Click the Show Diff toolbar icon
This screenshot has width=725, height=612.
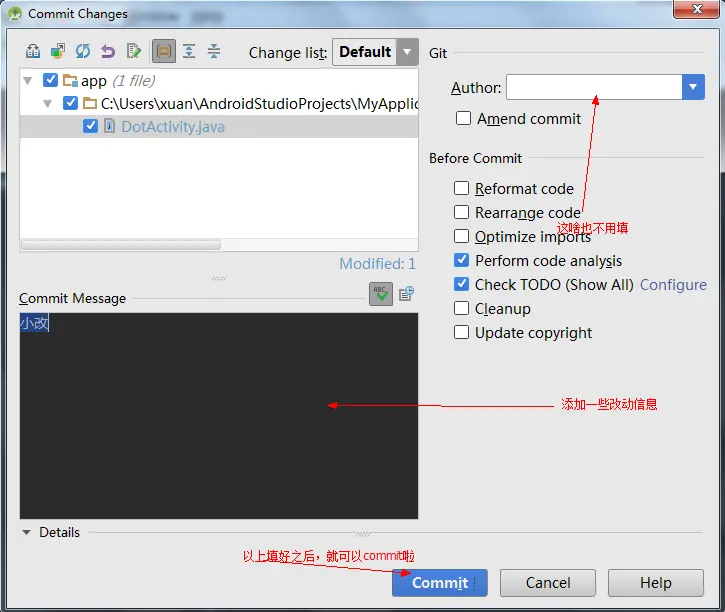point(32,51)
